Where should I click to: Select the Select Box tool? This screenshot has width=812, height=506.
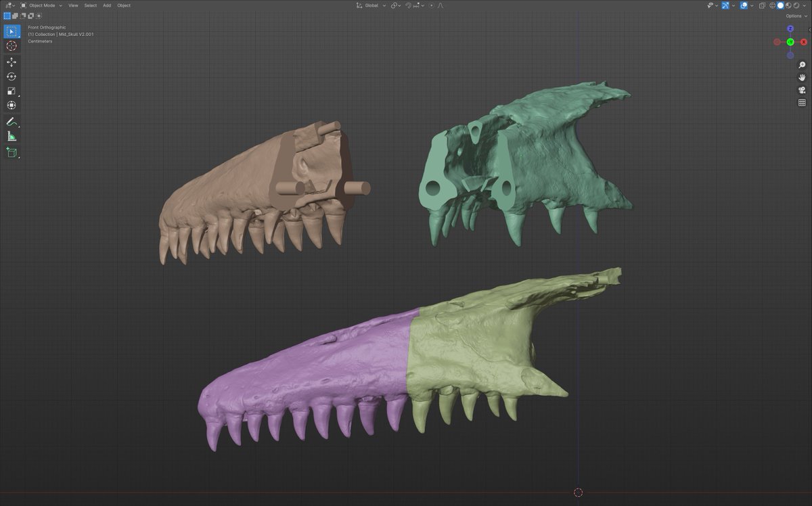pos(12,31)
